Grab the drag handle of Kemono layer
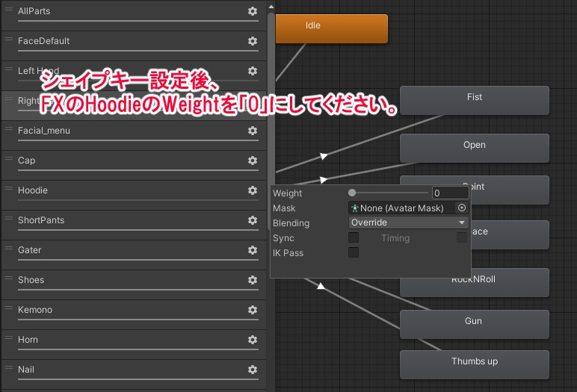The height and width of the screenshot is (392, 577). (x=9, y=308)
